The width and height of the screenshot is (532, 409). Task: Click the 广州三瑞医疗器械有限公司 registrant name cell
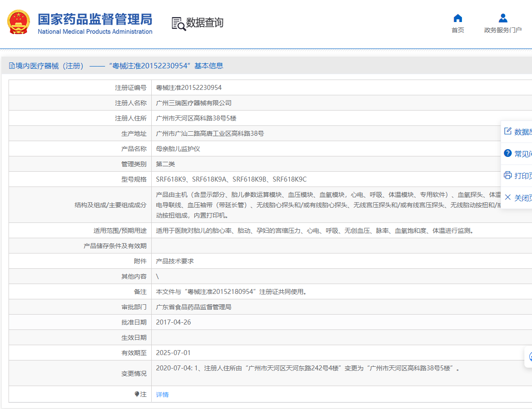tap(193, 103)
